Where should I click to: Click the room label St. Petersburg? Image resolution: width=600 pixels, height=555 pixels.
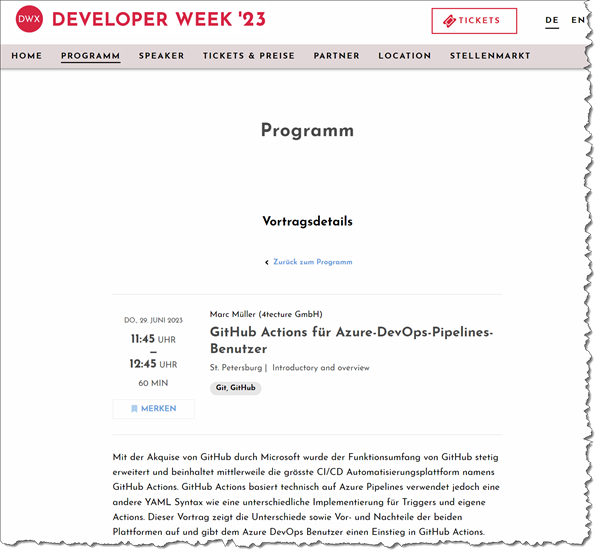[x=236, y=368]
